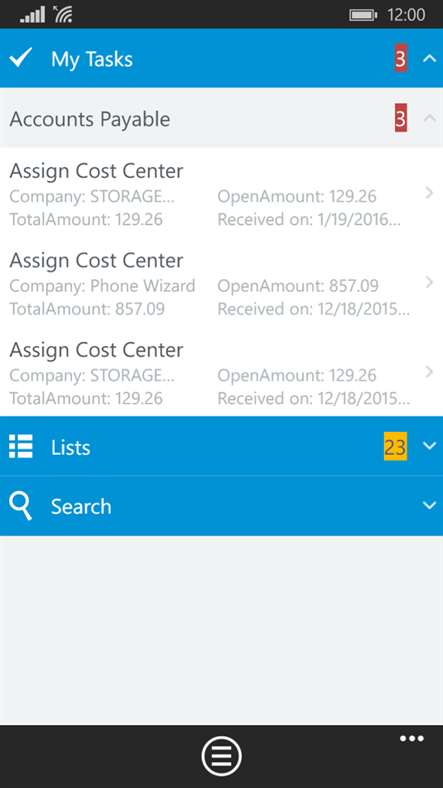Open the three-dot more options menu

pyautogui.click(x=411, y=739)
